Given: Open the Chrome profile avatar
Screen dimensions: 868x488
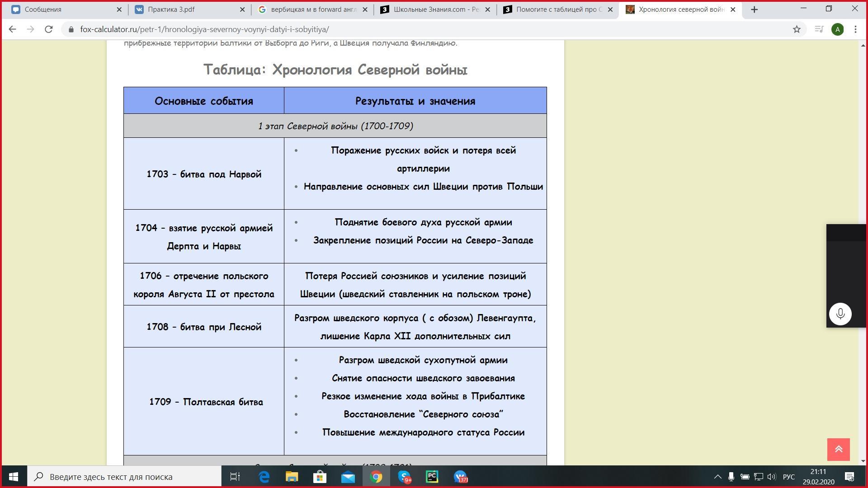Looking at the screenshot, I should pyautogui.click(x=837, y=29).
